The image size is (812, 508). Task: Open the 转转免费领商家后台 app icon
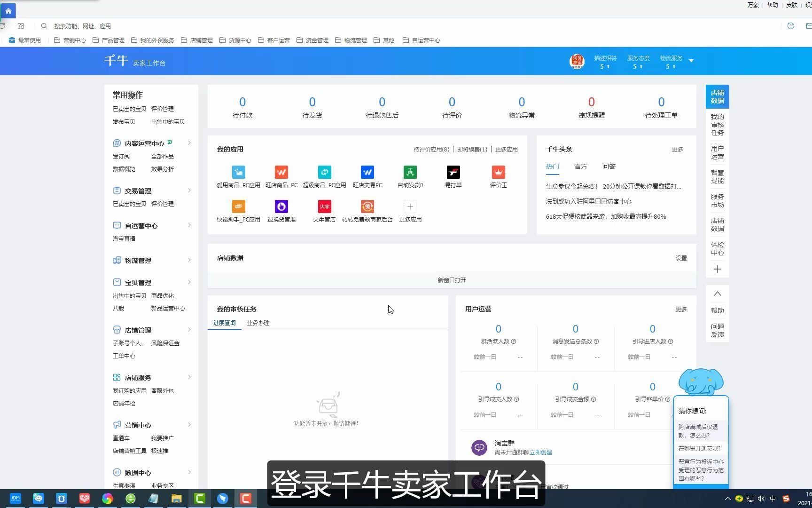[x=367, y=206]
